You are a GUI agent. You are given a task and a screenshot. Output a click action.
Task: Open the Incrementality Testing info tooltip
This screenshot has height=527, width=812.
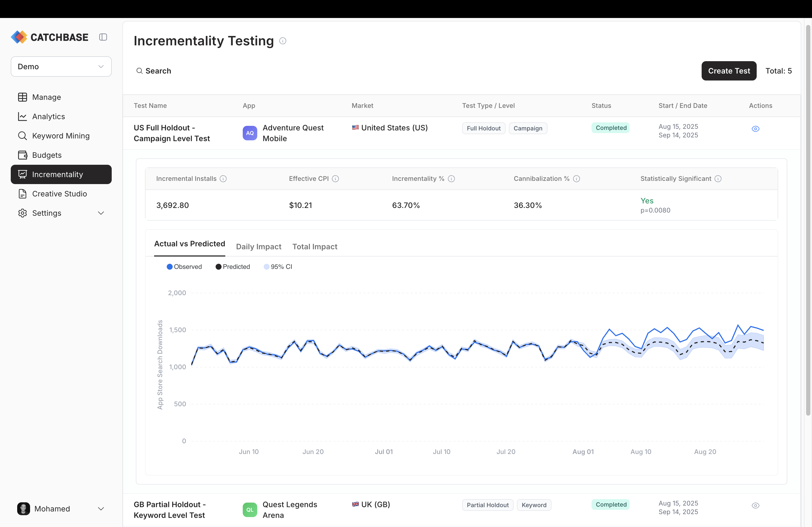point(282,41)
